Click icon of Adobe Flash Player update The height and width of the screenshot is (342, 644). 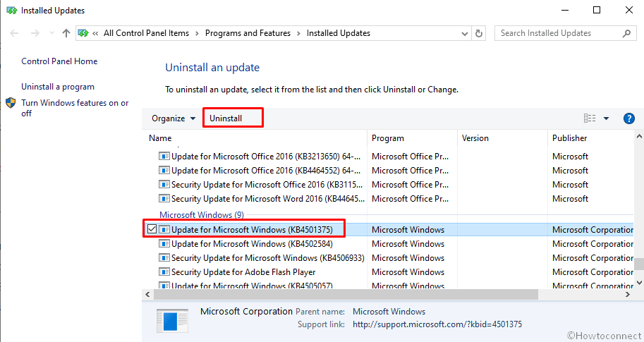[164, 271]
